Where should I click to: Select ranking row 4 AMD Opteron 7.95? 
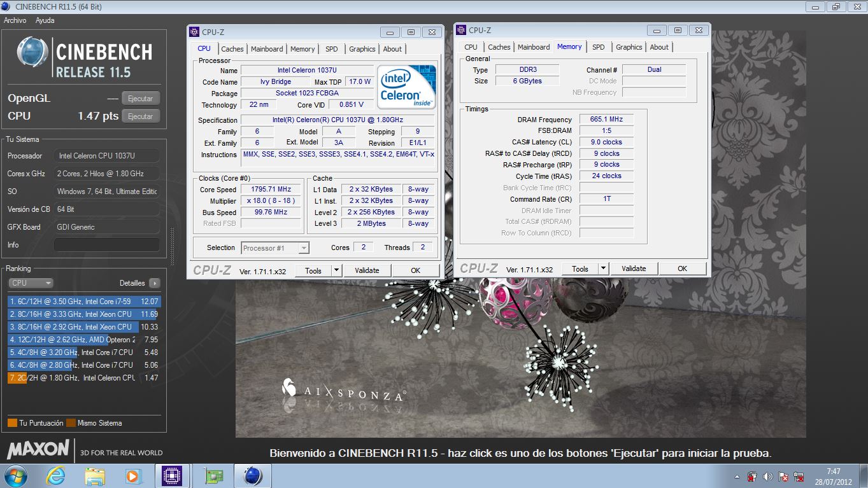tap(85, 340)
